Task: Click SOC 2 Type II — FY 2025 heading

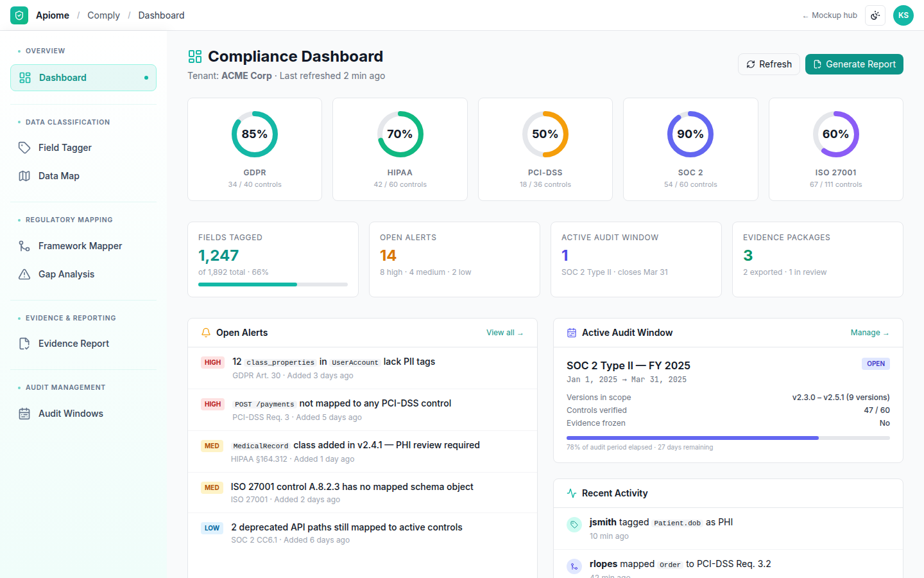Action: tap(628, 365)
